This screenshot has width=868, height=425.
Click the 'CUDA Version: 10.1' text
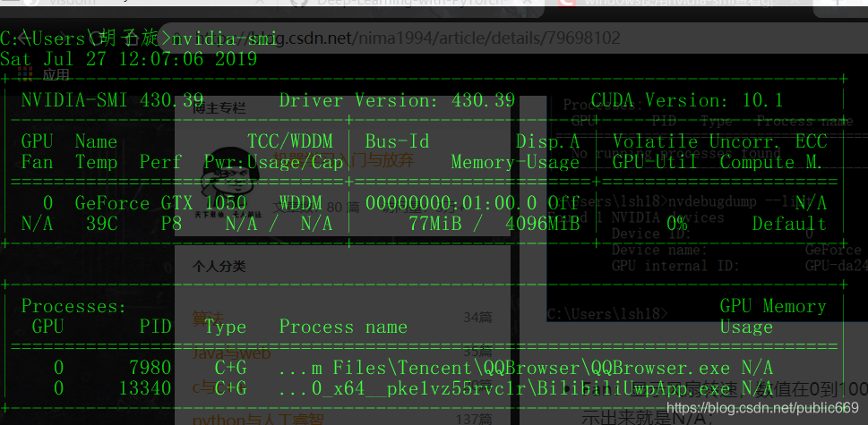click(x=687, y=100)
